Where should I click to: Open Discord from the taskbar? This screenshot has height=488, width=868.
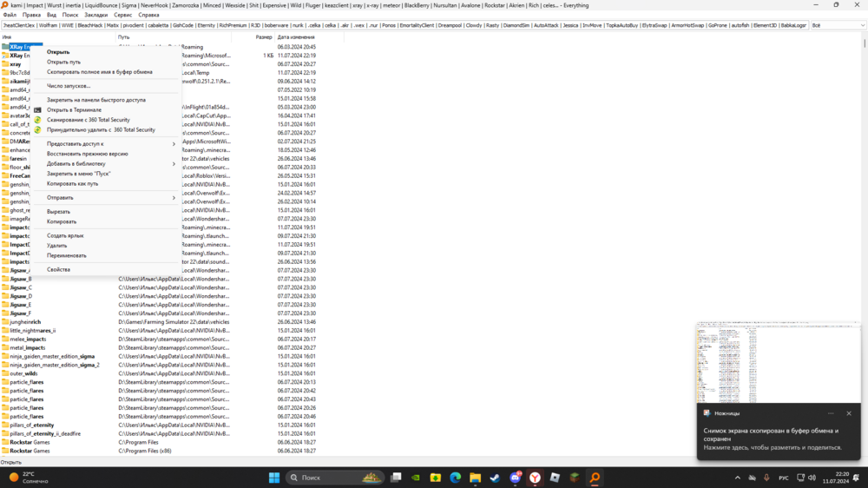click(516, 478)
